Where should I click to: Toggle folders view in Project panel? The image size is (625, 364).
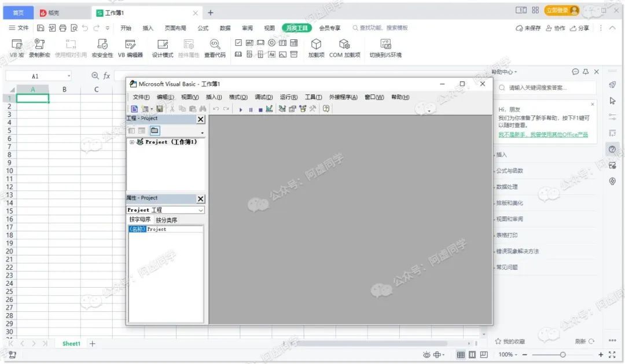155,131
